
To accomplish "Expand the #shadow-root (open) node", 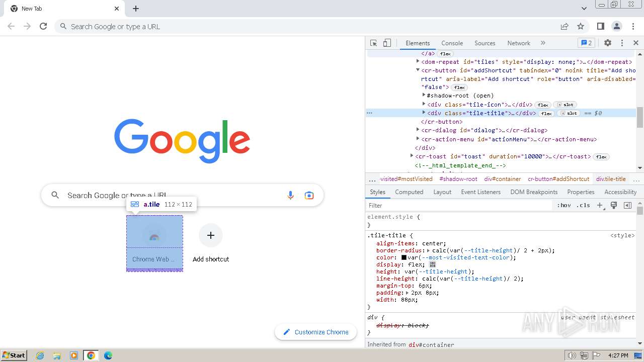I will [x=424, y=95].
